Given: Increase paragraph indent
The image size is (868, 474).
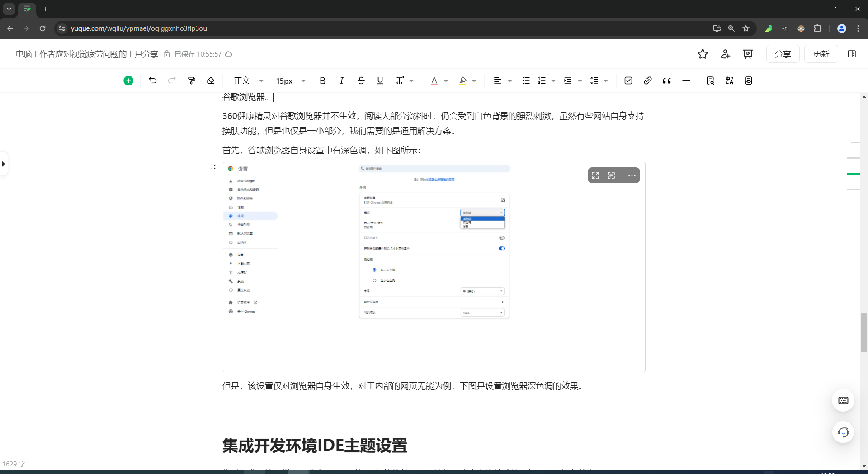Looking at the screenshot, I should click(x=568, y=81).
